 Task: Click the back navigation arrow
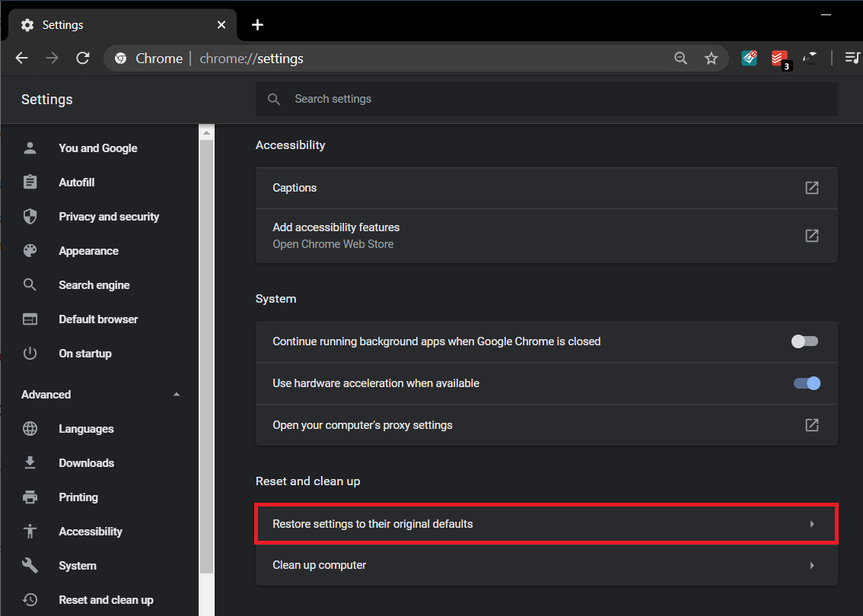(x=22, y=59)
